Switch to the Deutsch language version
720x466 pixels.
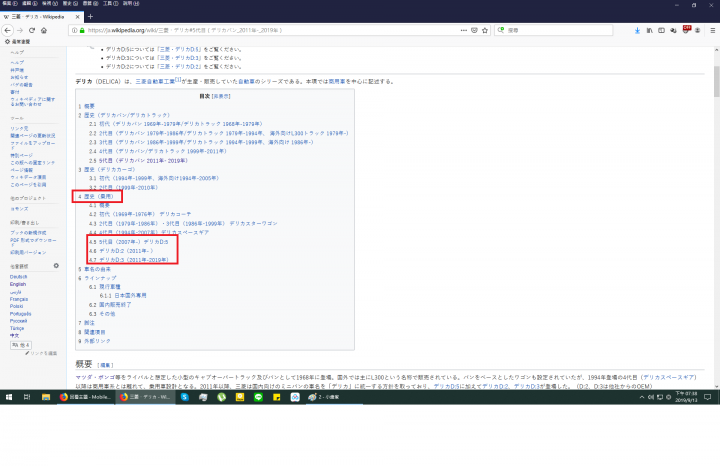click(18, 277)
